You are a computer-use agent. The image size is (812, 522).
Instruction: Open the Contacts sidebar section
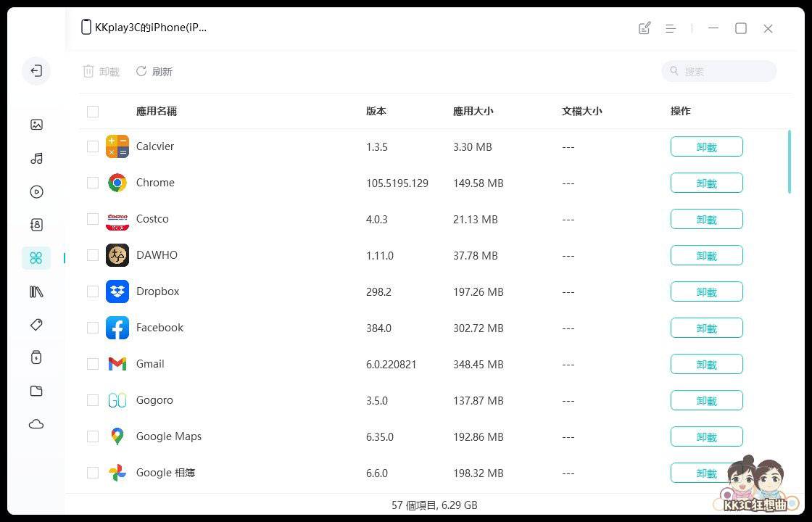[36, 225]
